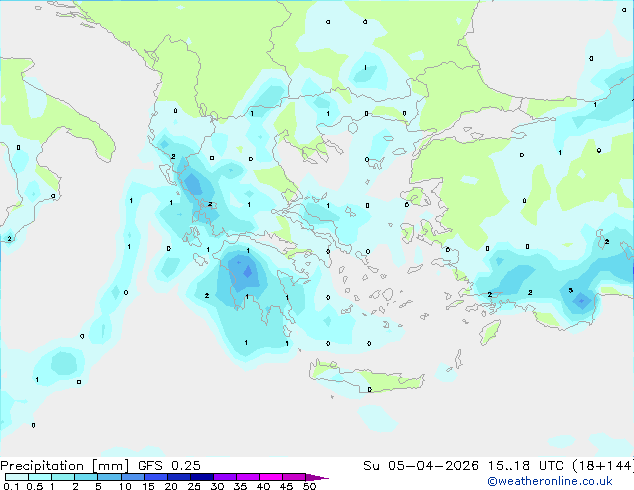Screen dimensions: 634x490
Task: Select the 0.5–1 mm legend swatch
Action: click(x=40, y=477)
